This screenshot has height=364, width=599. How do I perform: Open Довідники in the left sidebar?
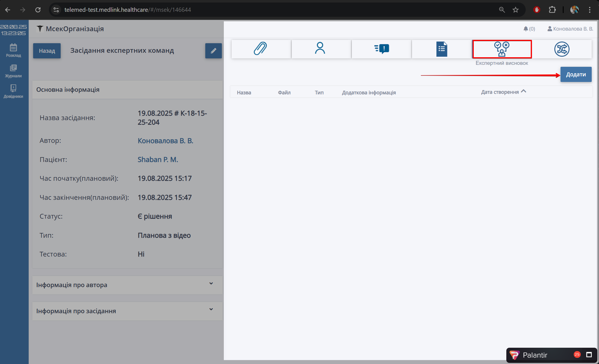click(x=13, y=91)
